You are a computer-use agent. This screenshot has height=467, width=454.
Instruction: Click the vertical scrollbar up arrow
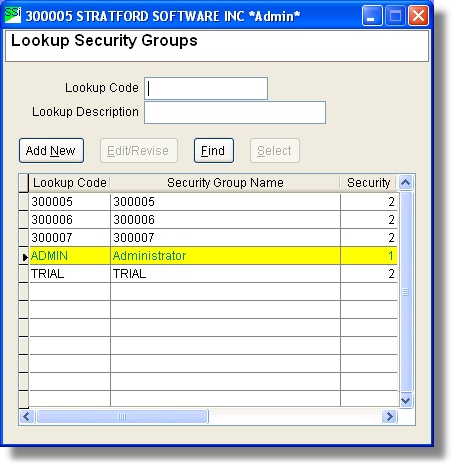coord(406,182)
